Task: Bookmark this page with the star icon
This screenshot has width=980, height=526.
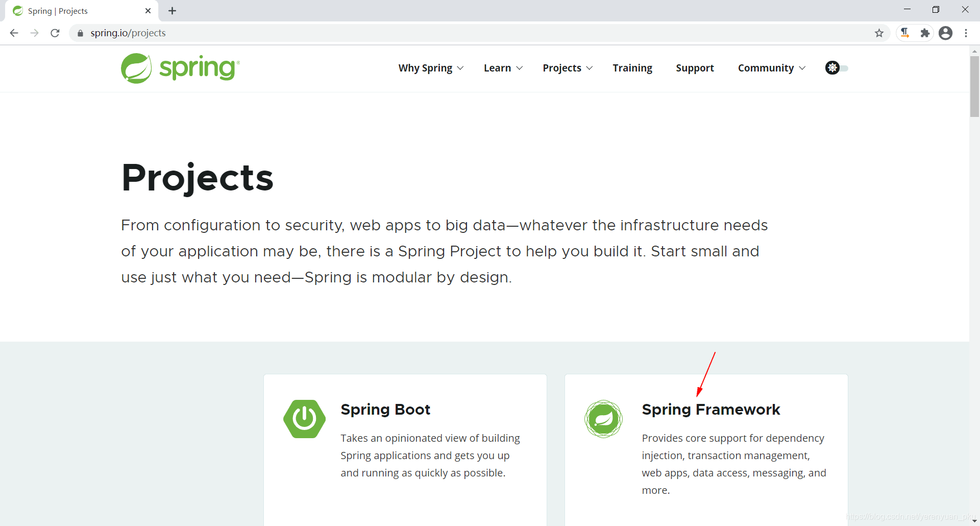Action: point(879,33)
